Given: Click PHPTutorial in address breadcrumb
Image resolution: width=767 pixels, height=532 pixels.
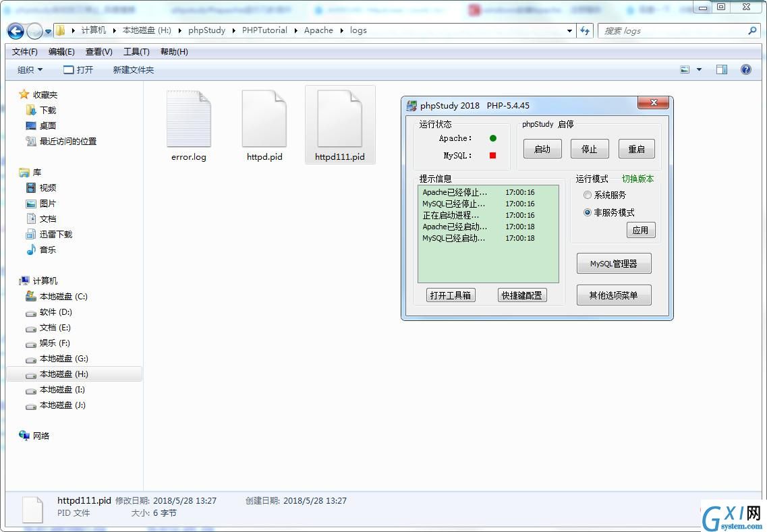Looking at the screenshot, I should pos(264,30).
